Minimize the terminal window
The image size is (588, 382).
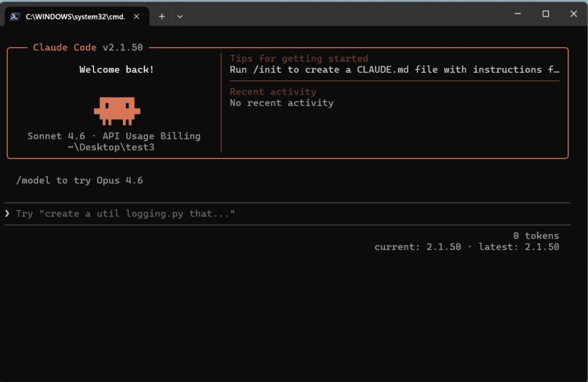pos(518,14)
